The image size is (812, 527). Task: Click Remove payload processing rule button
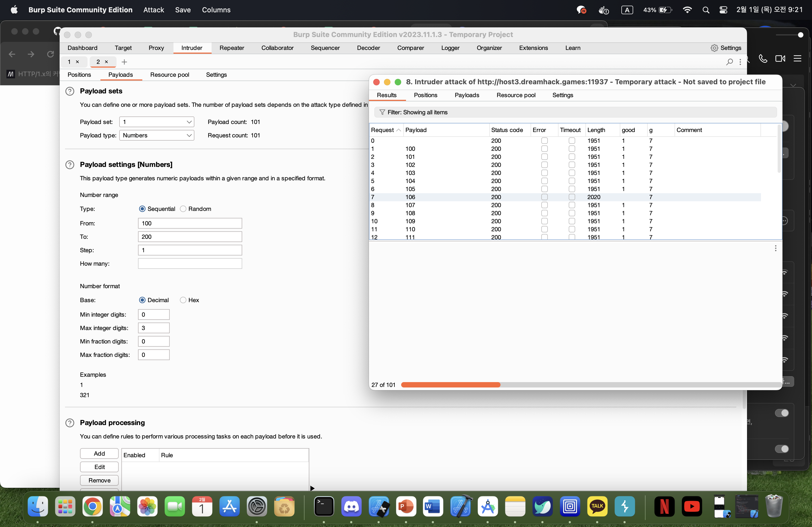pos(99,481)
